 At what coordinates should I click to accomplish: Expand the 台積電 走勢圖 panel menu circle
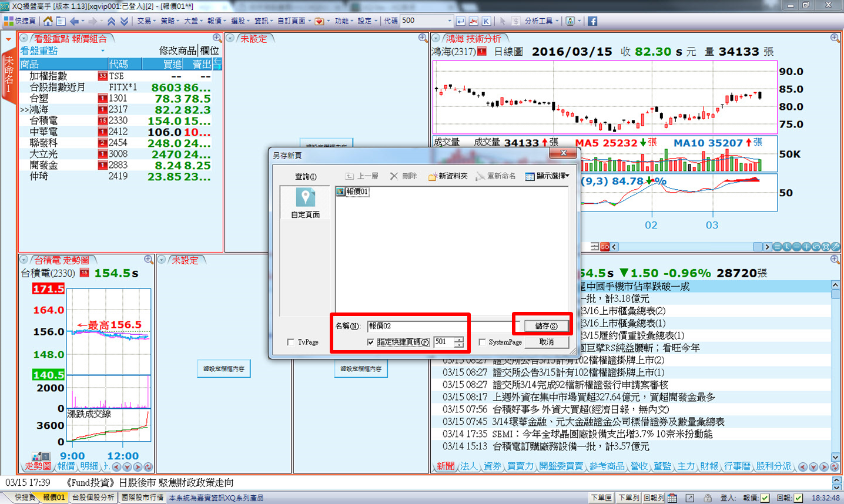click(x=24, y=260)
